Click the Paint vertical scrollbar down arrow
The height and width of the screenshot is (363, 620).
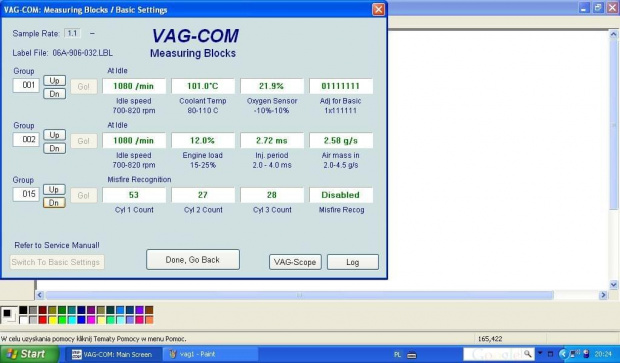click(614, 284)
